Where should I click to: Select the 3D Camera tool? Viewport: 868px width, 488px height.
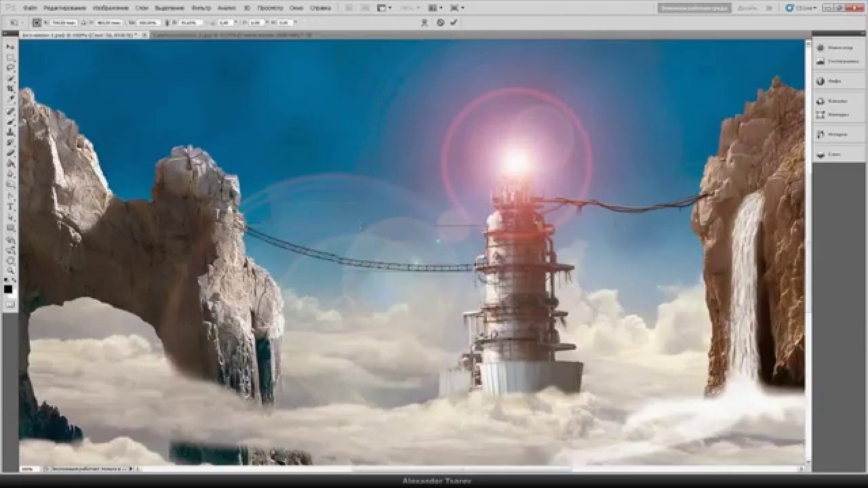point(10,249)
